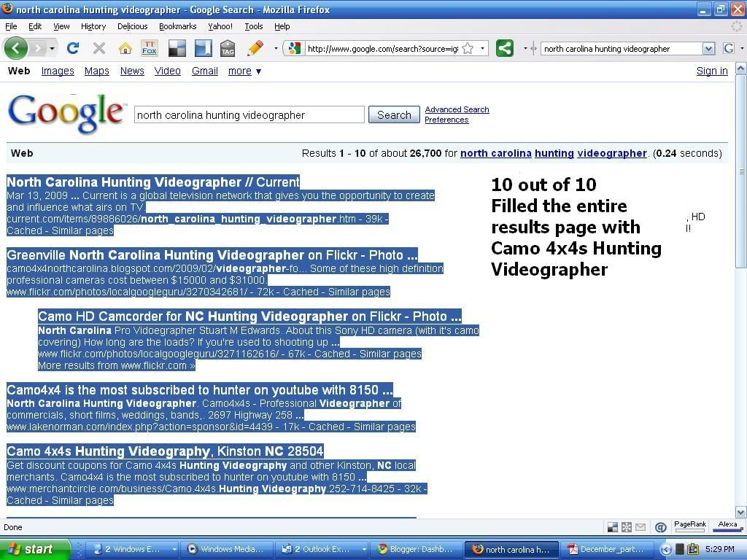Open the View menu
Viewport: 747px width, 560px height.
coord(61,26)
